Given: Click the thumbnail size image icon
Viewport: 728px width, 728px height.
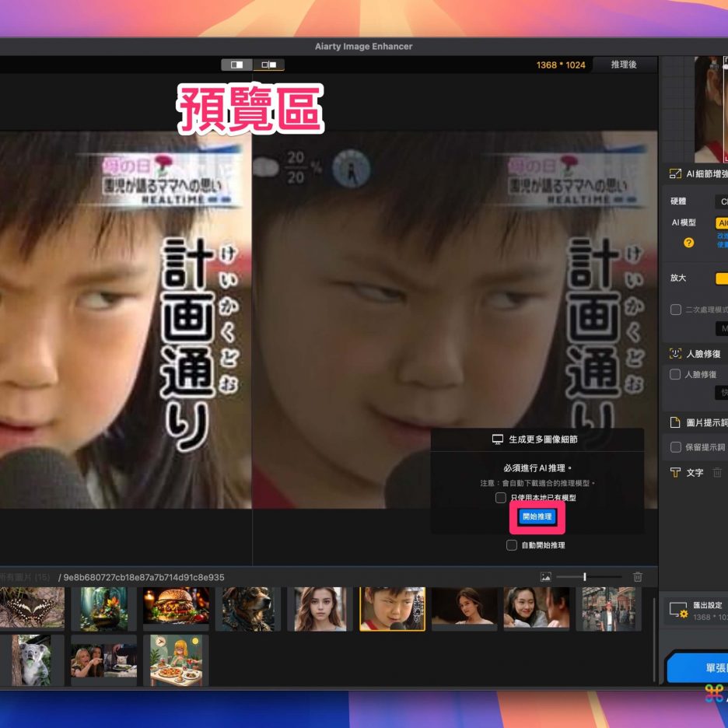Looking at the screenshot, I should (x=546, y=577).
